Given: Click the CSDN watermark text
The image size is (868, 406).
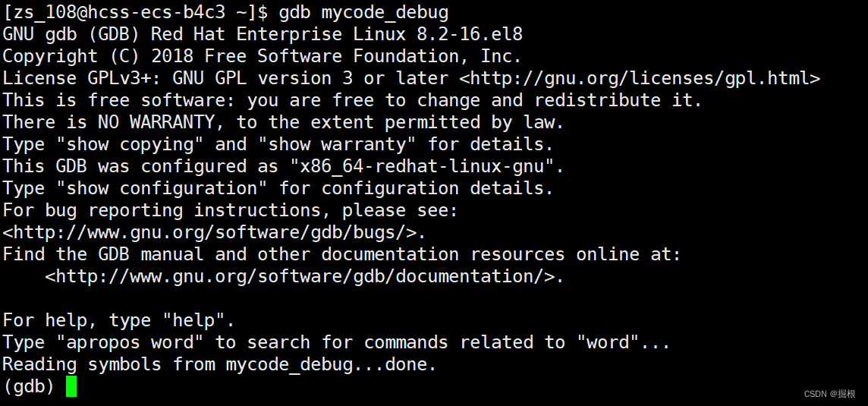Looking at the screenshot, I should (x=829, y=394).
